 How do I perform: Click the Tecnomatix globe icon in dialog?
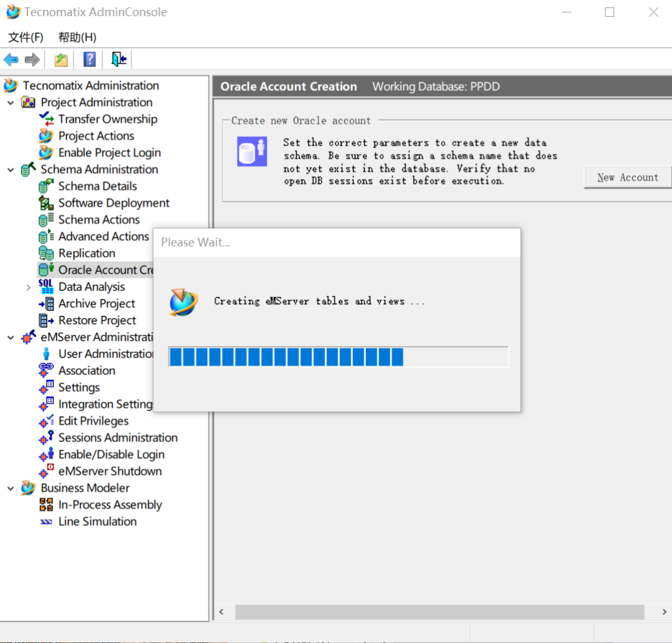click(x=184, y=302)
